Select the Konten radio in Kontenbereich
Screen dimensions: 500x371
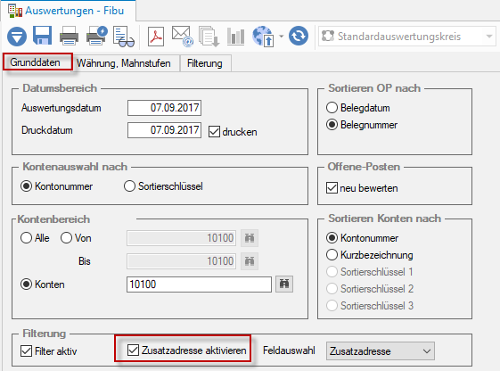click(42, 284)
